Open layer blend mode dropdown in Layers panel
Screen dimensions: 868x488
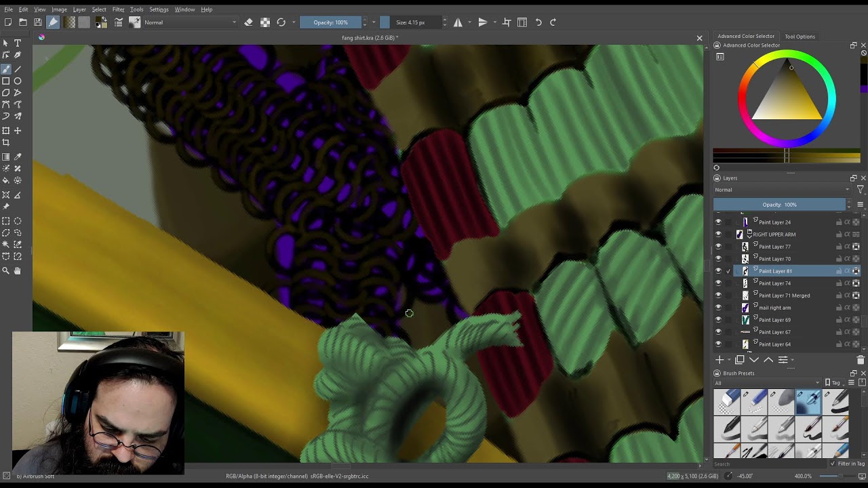pyautogui.click(x=782, y=190)
